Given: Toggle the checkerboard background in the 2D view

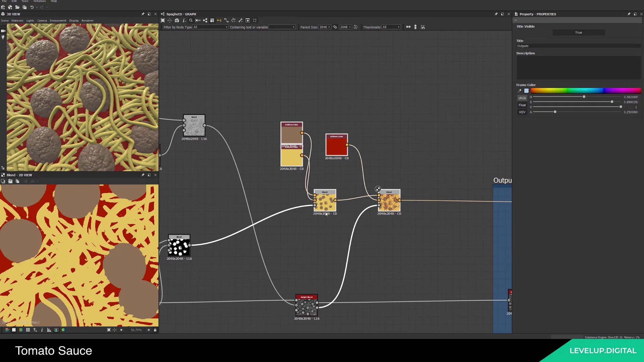Looking at the screenshot, I should click(14, 330).
